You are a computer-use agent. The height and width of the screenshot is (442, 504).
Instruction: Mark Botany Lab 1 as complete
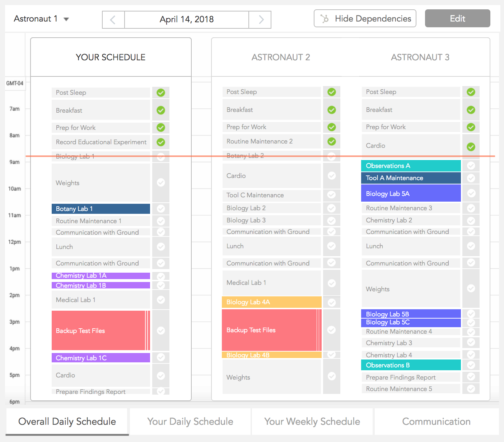(x=161, y=208)
